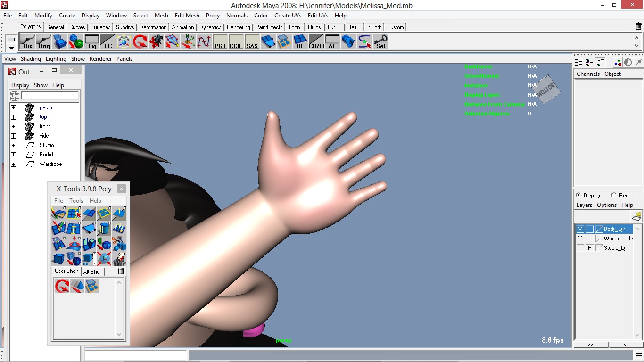Click the Body_Lyr layer color swatch

click(599, 229)
